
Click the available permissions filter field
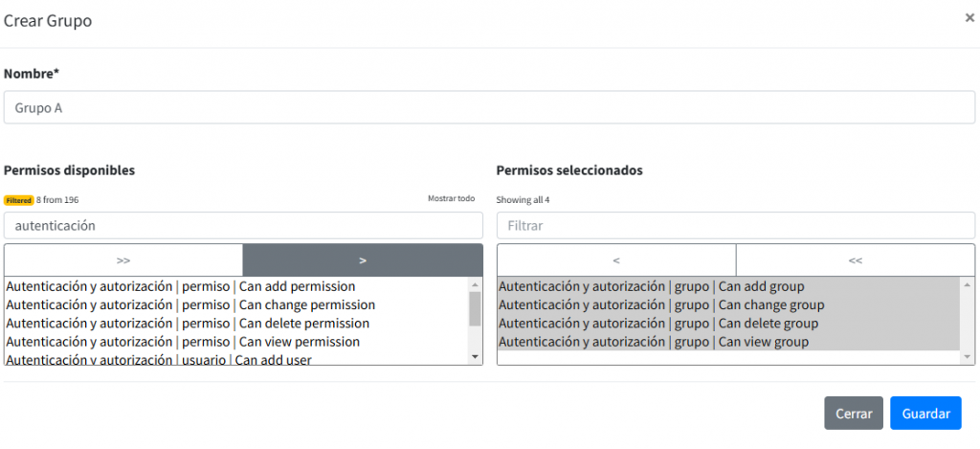(243, 226)
